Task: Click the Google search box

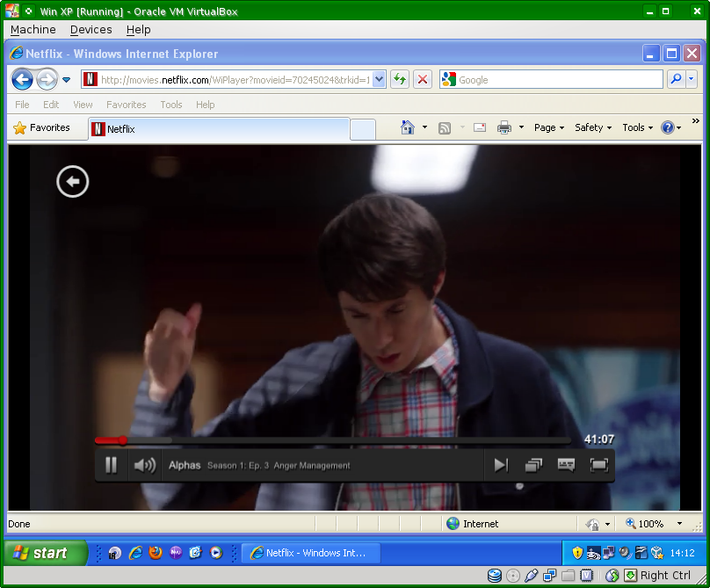Action: (551, 80)
